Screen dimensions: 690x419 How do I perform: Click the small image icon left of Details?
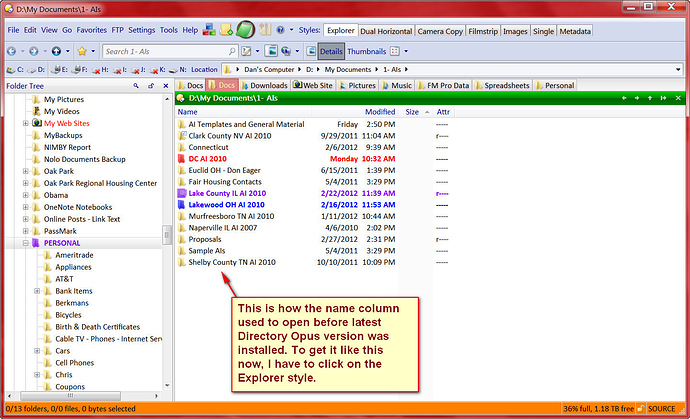311,51
